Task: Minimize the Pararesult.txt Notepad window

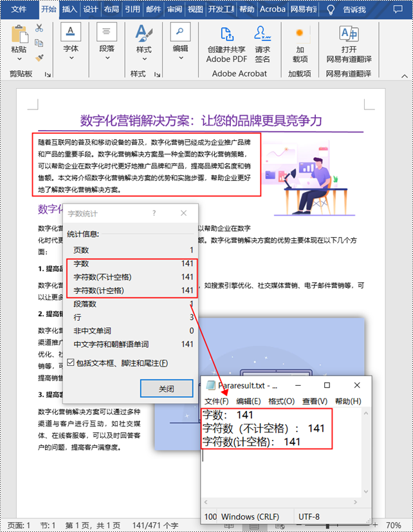Action: pyautogui.click(x=298, y=385)
